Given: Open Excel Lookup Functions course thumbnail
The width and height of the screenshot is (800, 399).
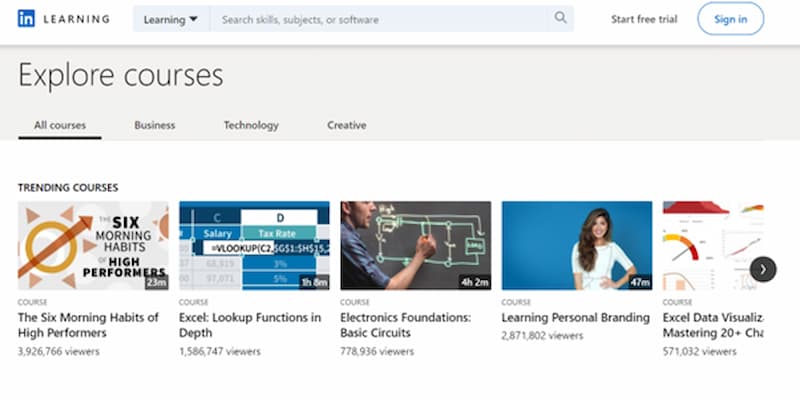Looking at the screenshot, I should point(254,245).
